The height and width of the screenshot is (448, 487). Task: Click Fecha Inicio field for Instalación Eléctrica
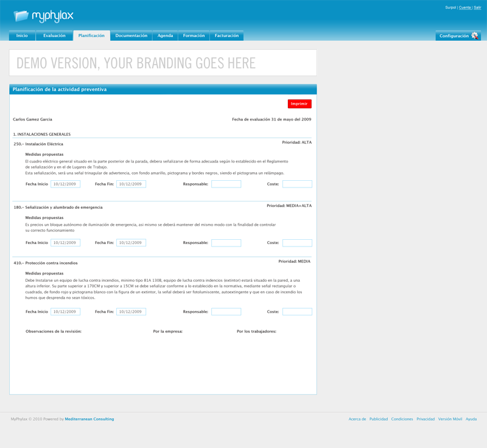point(65,184)
